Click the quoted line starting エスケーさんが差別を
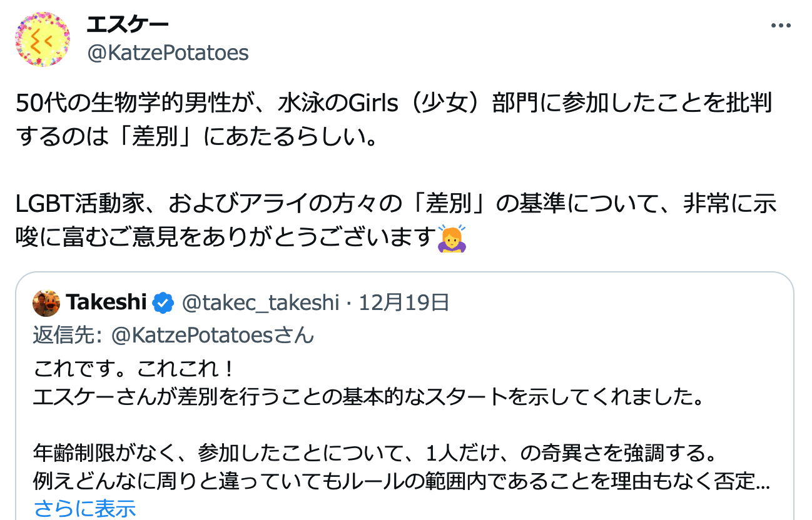The image size is (812, 520). pyautogui.click(x=367, y=397)
